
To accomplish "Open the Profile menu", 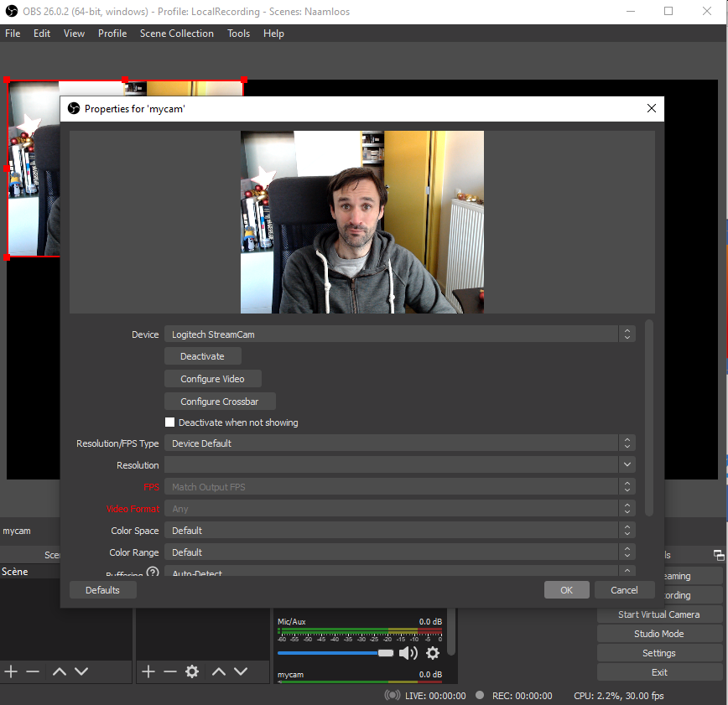I will tap(112, 34).
